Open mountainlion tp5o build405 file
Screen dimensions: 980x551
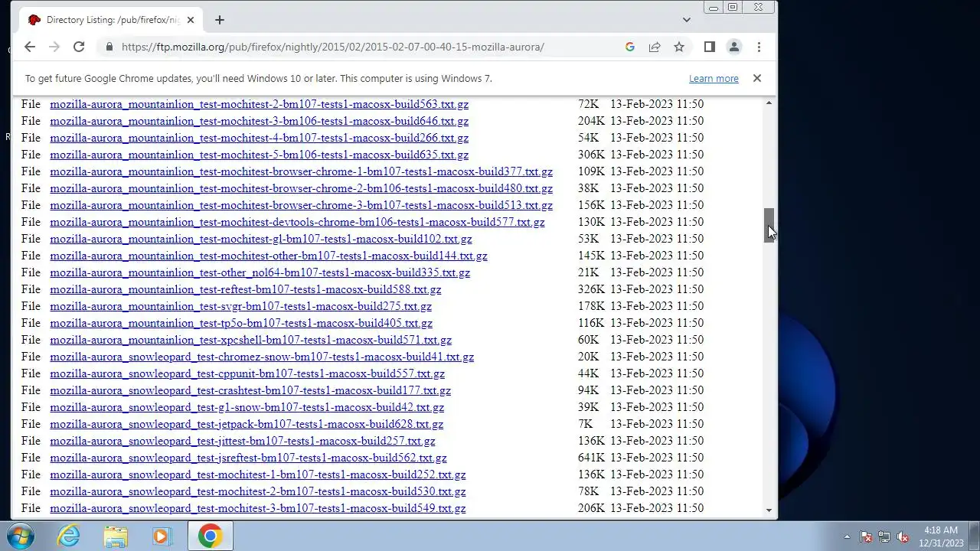coord(241,323)
